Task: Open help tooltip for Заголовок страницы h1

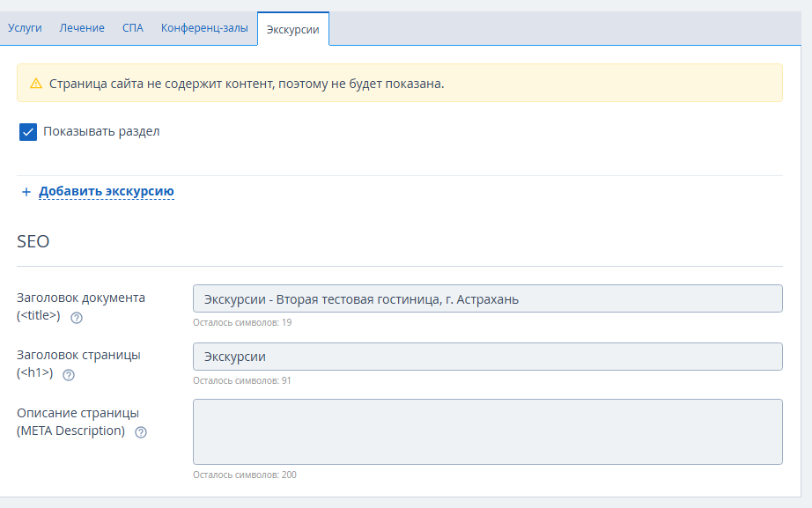Action: [x=69, y=375]
